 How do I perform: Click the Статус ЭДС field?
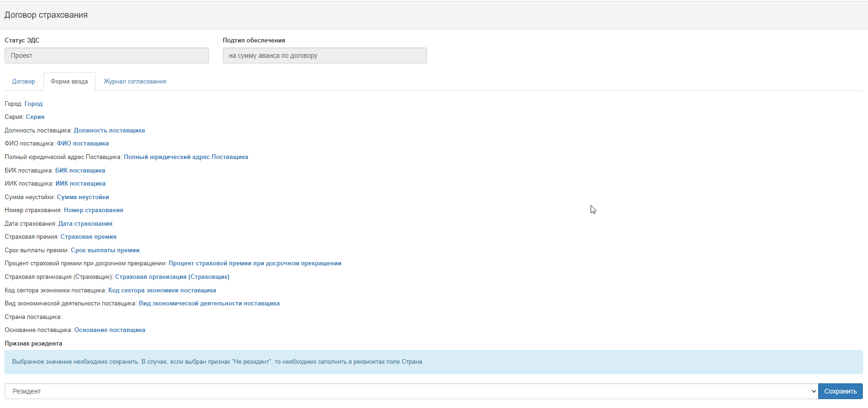[106, 55]
